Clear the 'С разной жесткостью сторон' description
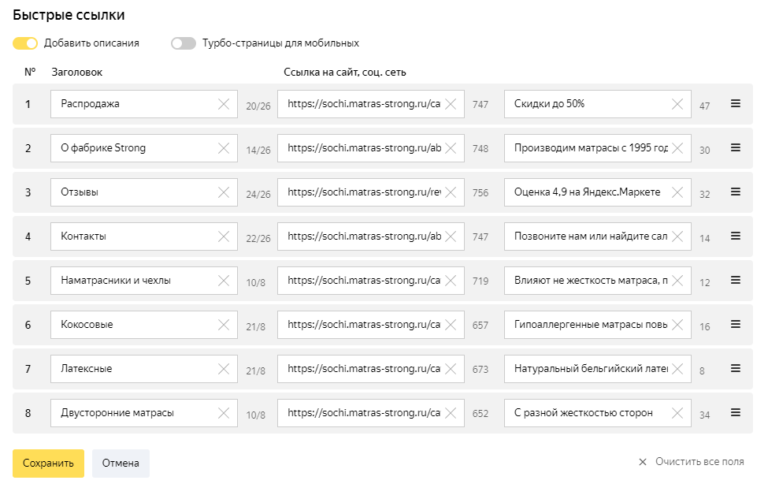This screenshot has width=768, height=484. point(677,413)
